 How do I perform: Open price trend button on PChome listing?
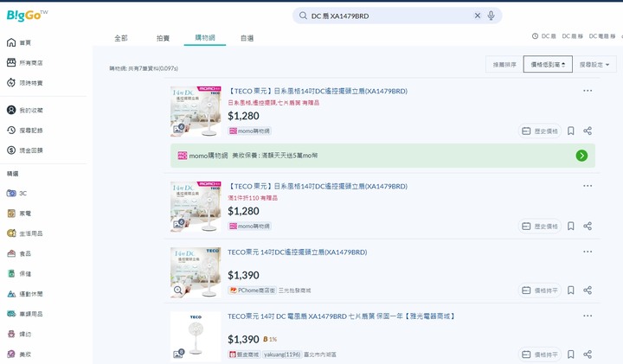coord(540,291)
